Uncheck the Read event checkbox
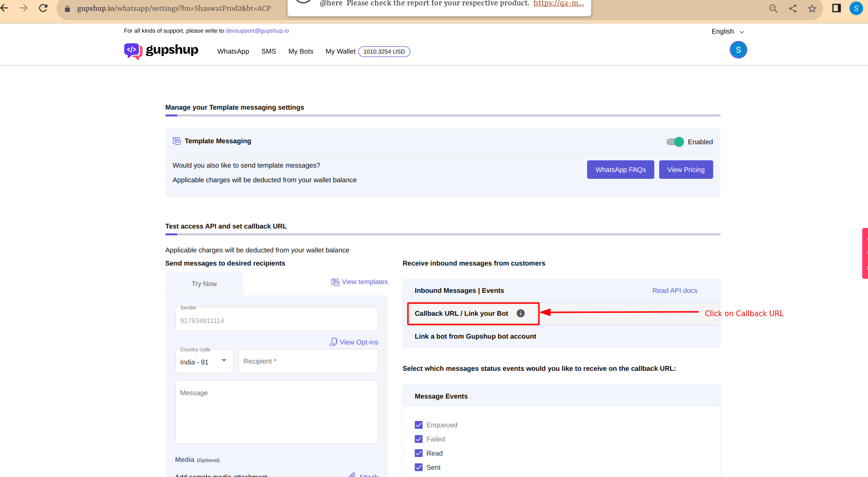Viewport: 868px width, 477px height. tap(419, 453)
